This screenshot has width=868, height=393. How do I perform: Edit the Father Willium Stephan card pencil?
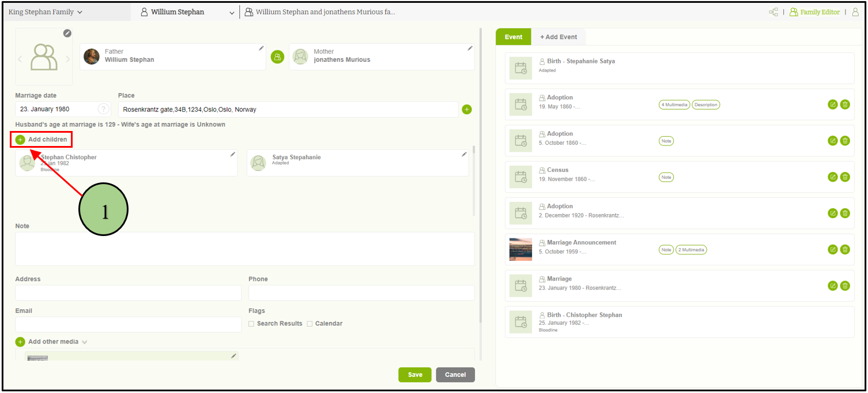click(x=261, y=48)
